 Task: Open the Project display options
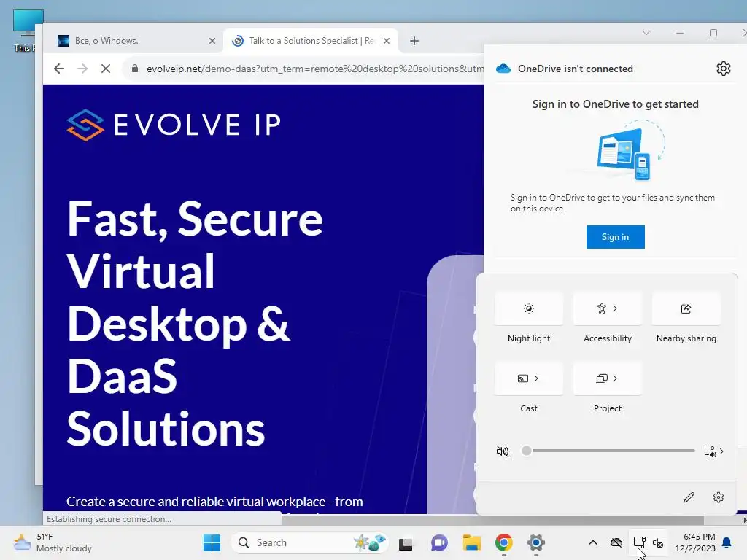pyautogui.click(x=608, y=378)
